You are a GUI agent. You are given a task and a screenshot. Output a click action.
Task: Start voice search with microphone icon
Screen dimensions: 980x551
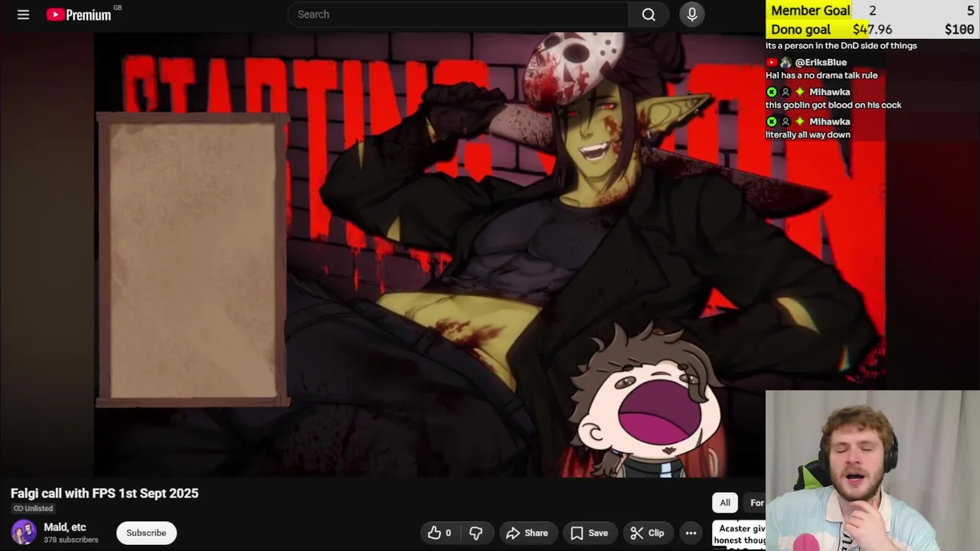(692, 15)
